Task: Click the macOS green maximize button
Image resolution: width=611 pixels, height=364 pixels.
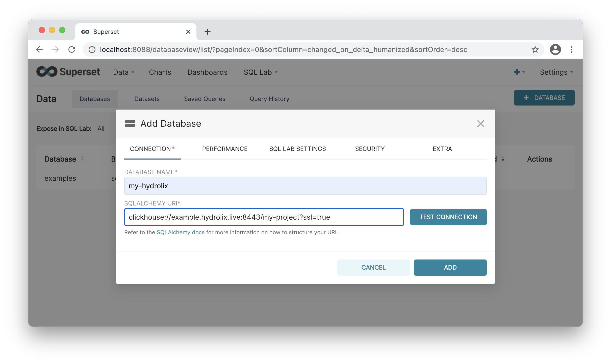Action: 62,30
